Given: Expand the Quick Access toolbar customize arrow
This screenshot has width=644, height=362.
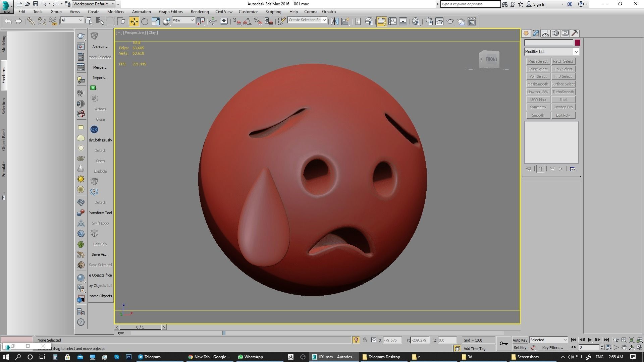Looking at the screenshot, I should tap(118, 4).
